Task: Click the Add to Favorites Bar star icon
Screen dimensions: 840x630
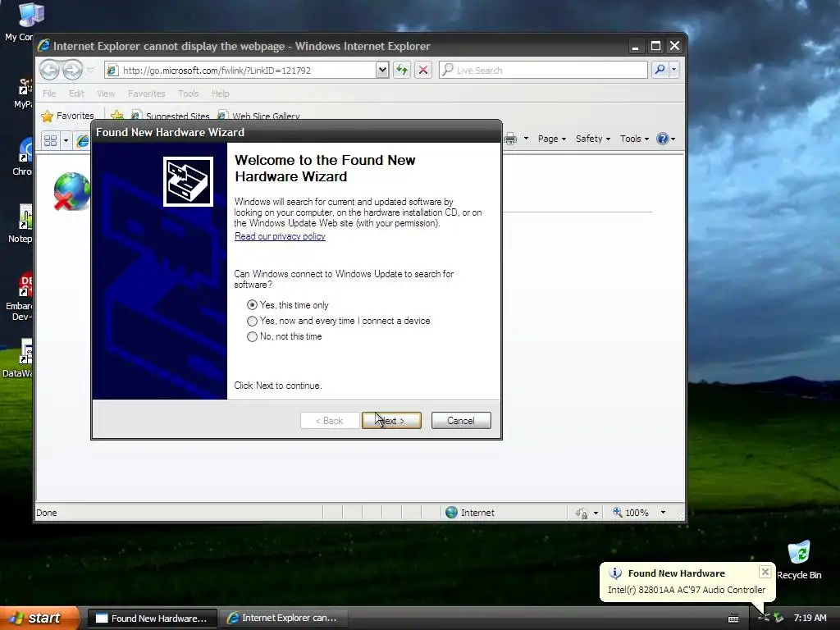Action: (x=116, y=115)
